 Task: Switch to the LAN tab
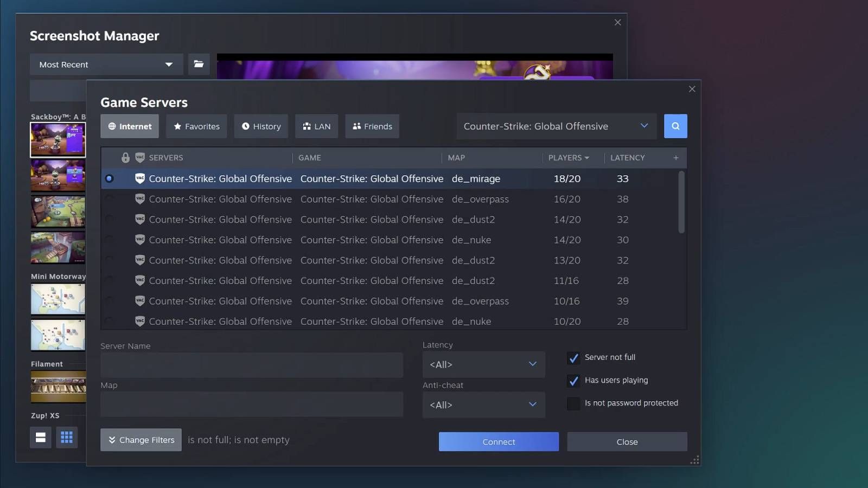coord(316,126)
